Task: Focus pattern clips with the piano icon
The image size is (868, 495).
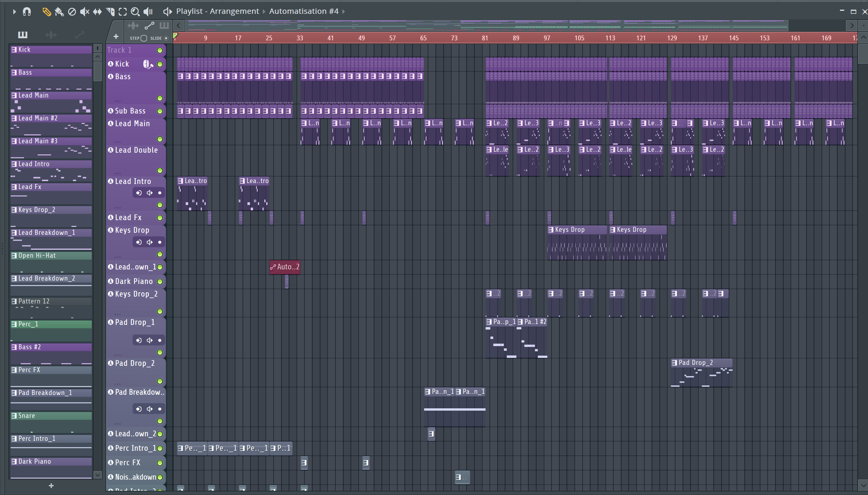Action: click(x=164, y=26)
